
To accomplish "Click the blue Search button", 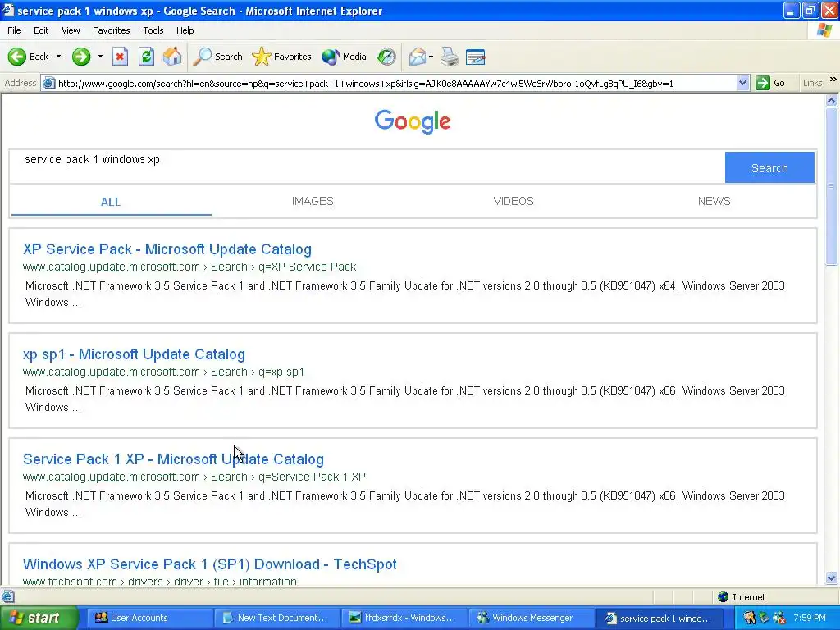I will pos(769,167).
